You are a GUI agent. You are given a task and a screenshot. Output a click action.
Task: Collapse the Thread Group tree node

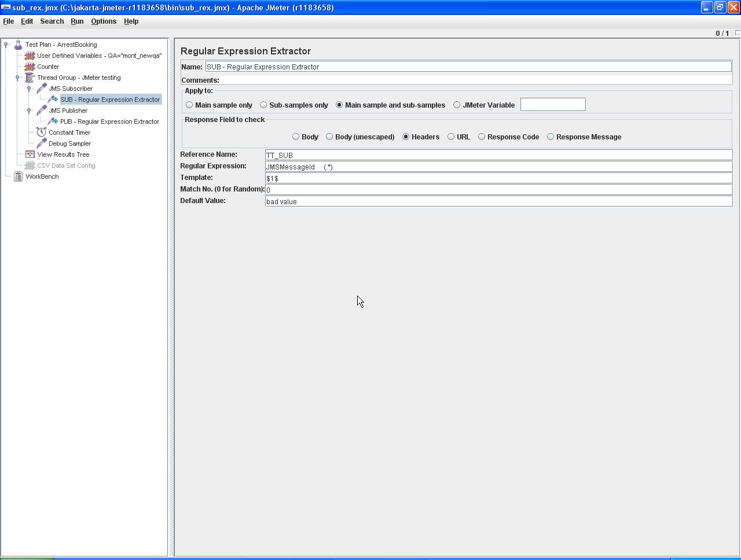coord(17,78)
